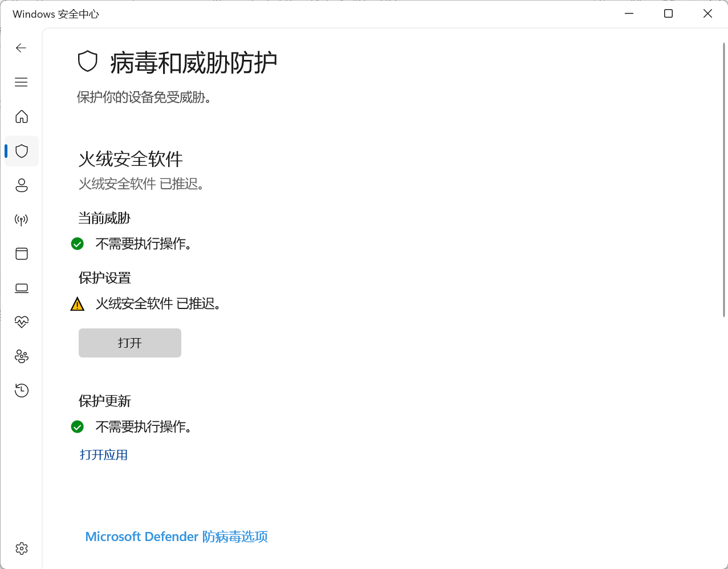This screenshot has height=569, width=728.
Task: Maximize the Windows 安全中心 window
Action: point(669,14)
